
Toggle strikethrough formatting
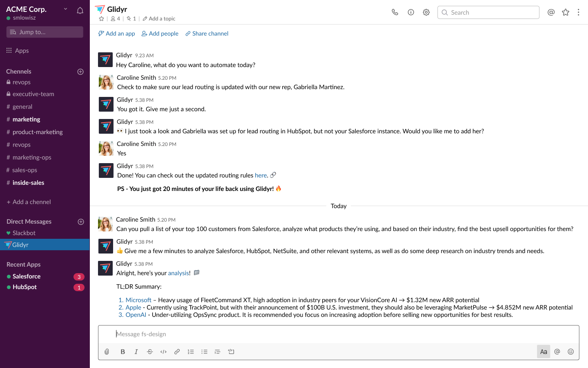tap(150, 352)
